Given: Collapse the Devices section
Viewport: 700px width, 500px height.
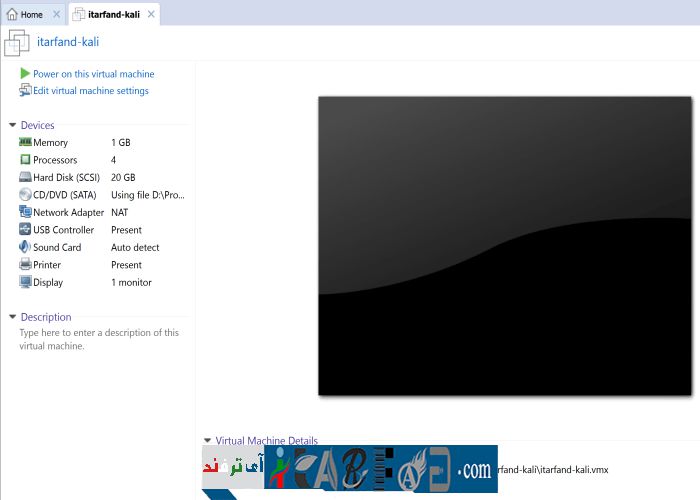Looking at the screenshot, I should click(x=12, y=125).
